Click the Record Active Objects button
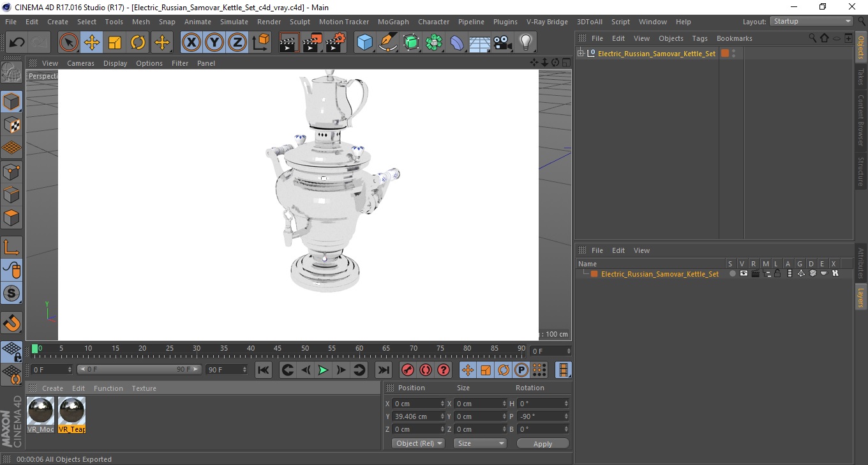The image size is (868, 465). click(407, 370)
